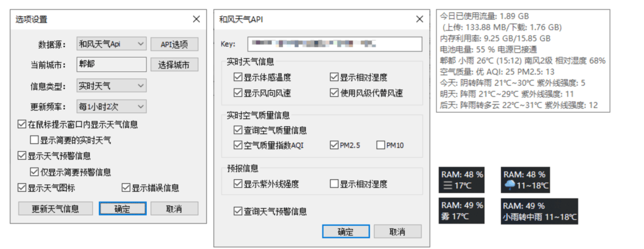This screenshot has width=644, height=249.
Task: Toggle 使用风级代替风速 checkbox
Action: [x=335, y=93]
